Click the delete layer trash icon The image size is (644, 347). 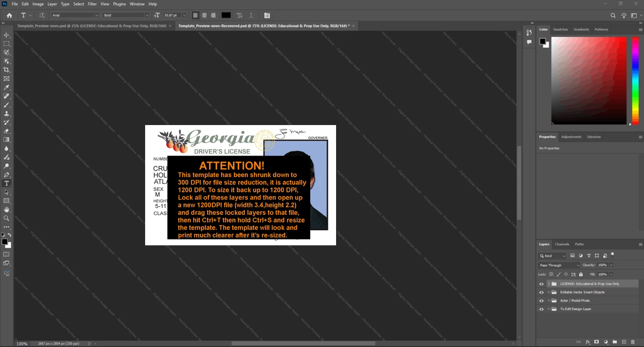633,342
